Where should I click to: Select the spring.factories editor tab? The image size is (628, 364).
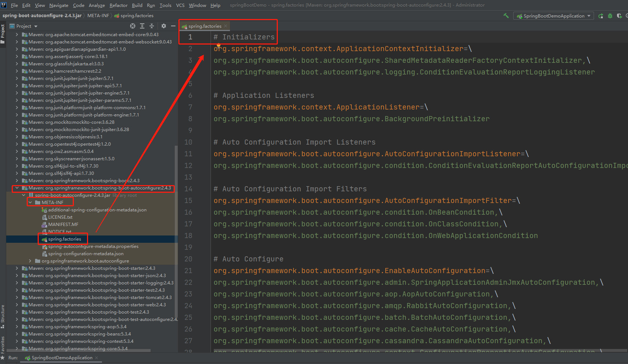coord(204,26)
